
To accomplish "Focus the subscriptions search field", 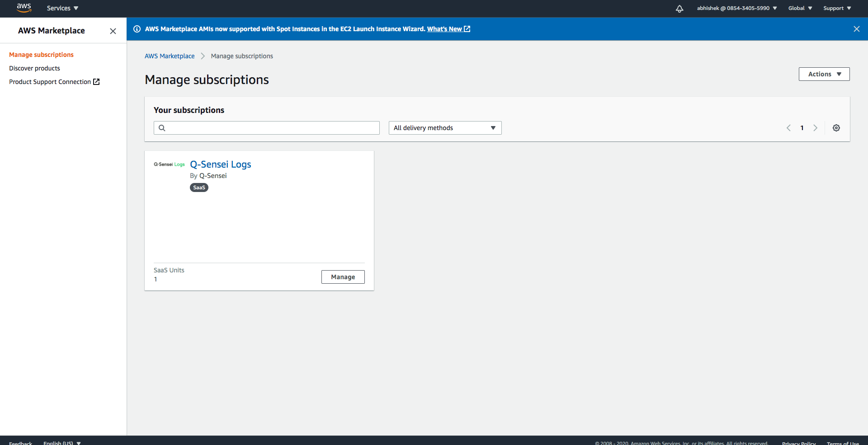I will 267,128.
